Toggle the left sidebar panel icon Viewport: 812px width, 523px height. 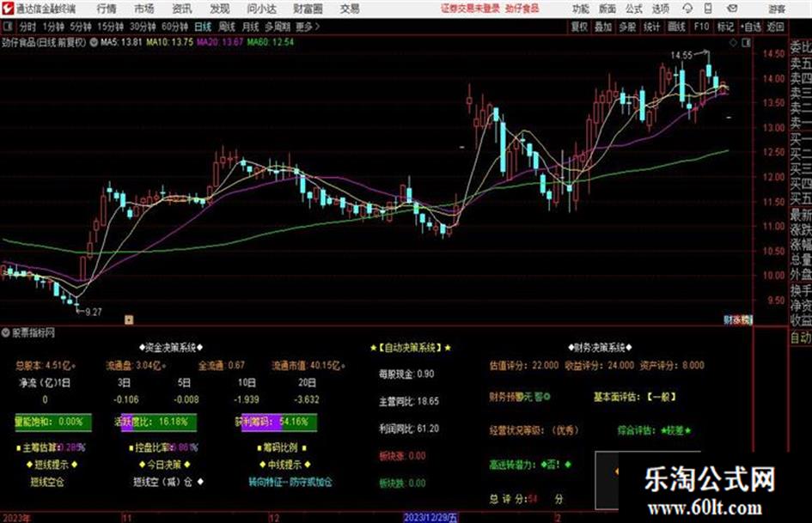[8, 26]
